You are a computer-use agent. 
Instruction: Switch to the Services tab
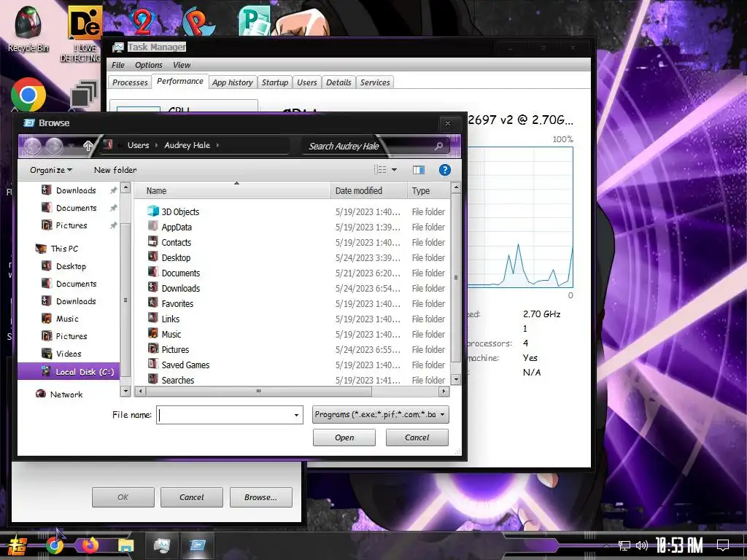pos(375,82)
